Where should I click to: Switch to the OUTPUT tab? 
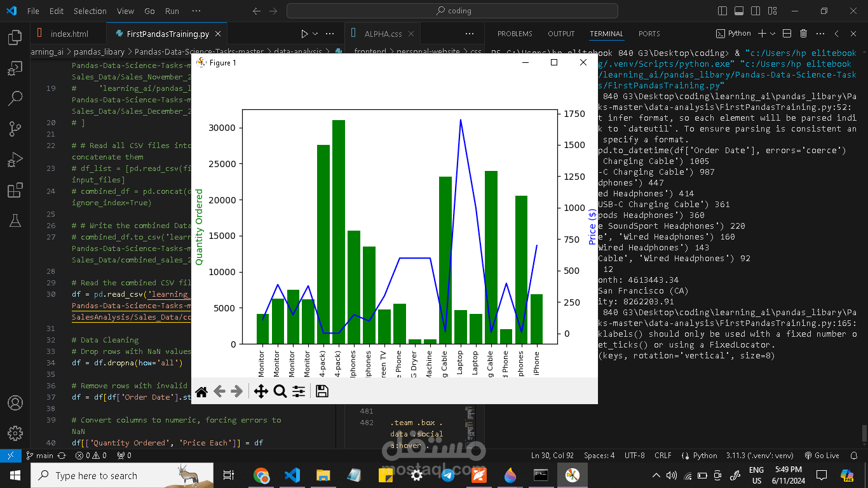560,34
